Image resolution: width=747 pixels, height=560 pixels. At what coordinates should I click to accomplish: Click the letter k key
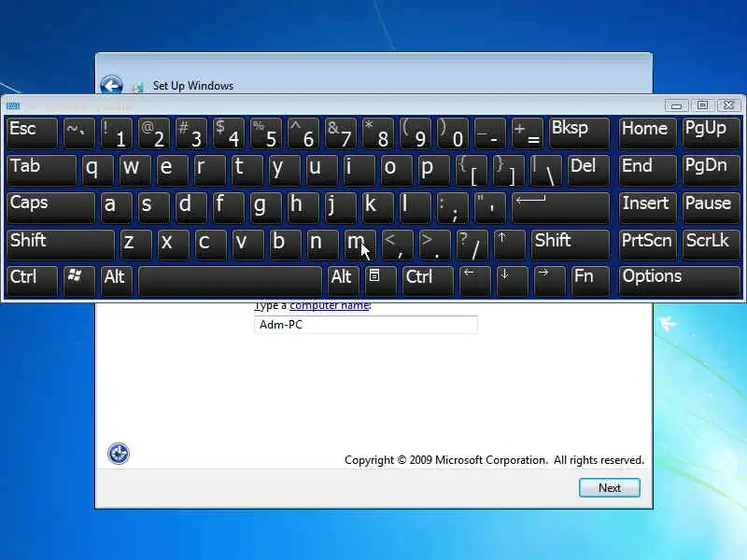(x=378, y=207)
